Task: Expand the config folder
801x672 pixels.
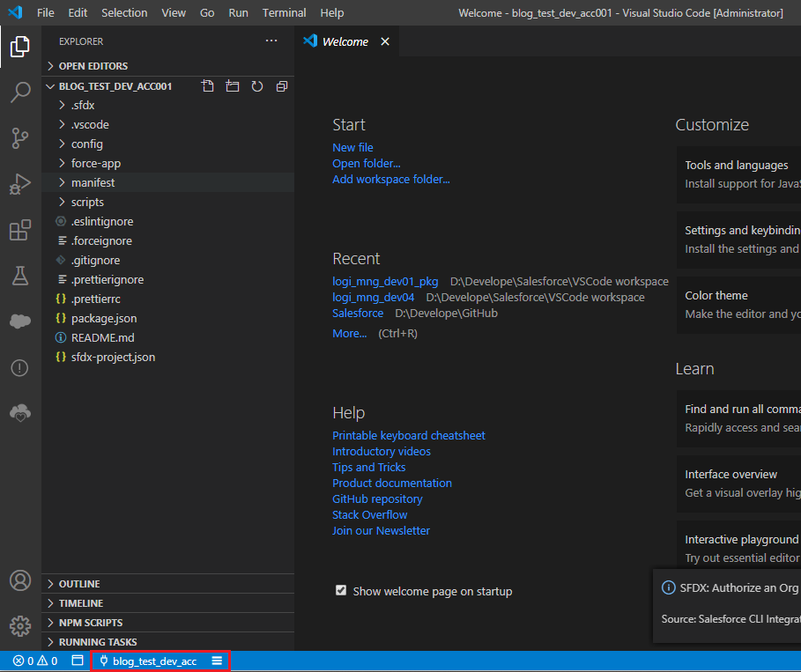Action: (167, 144)
